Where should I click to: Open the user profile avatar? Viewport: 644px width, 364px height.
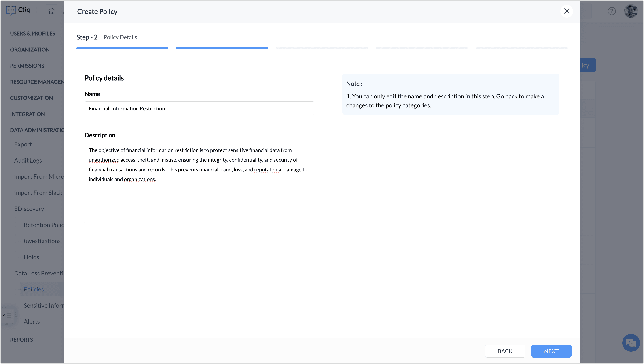coord(631,11)
